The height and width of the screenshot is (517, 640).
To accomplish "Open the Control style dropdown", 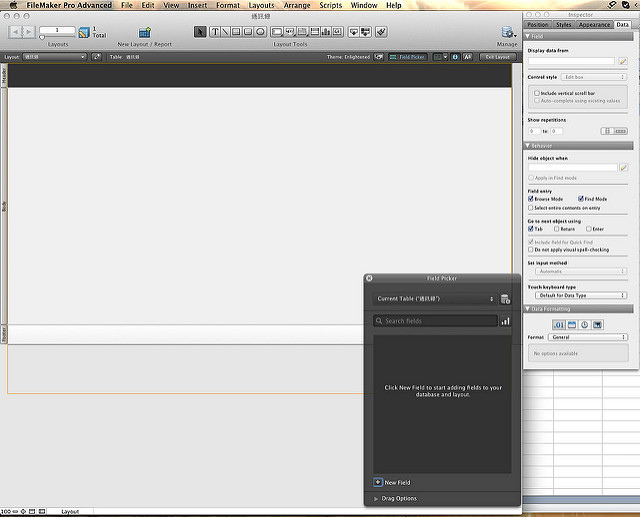I will click(x=594, y=77).
